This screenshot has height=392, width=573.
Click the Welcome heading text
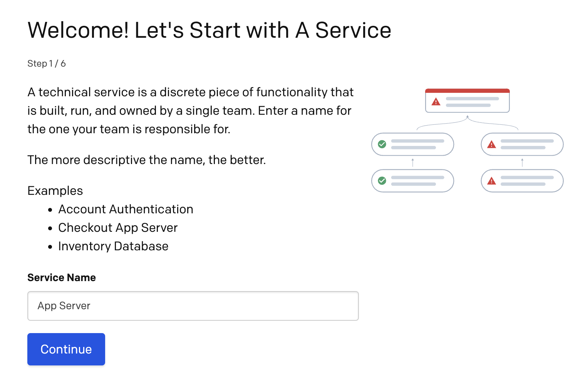tap(209, 30)
